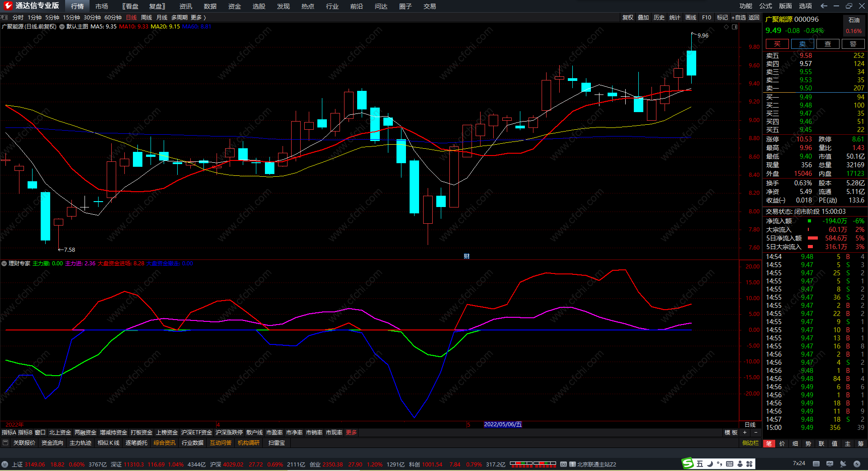This screenshot has height=471, width=868.
Task: Click the 5日净流入额 red bar
Action: (813, 238)
